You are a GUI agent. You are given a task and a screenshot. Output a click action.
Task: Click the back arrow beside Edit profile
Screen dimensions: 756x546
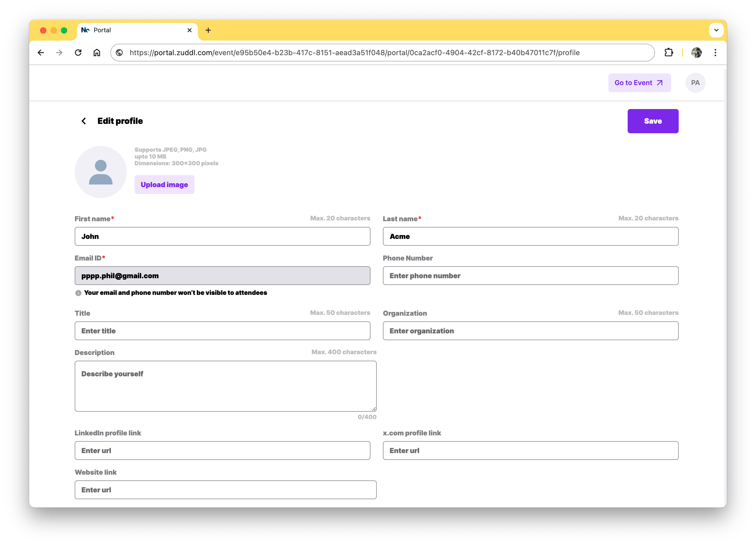pyautogui.click(x=84, y=121)
